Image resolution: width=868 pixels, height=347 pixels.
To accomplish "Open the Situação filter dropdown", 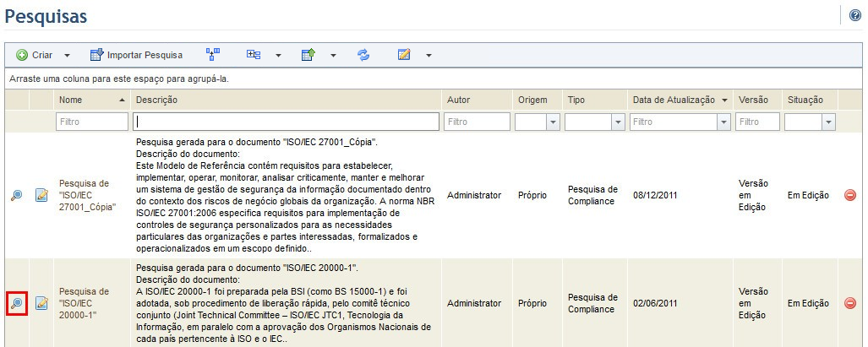I will [828, 122].
